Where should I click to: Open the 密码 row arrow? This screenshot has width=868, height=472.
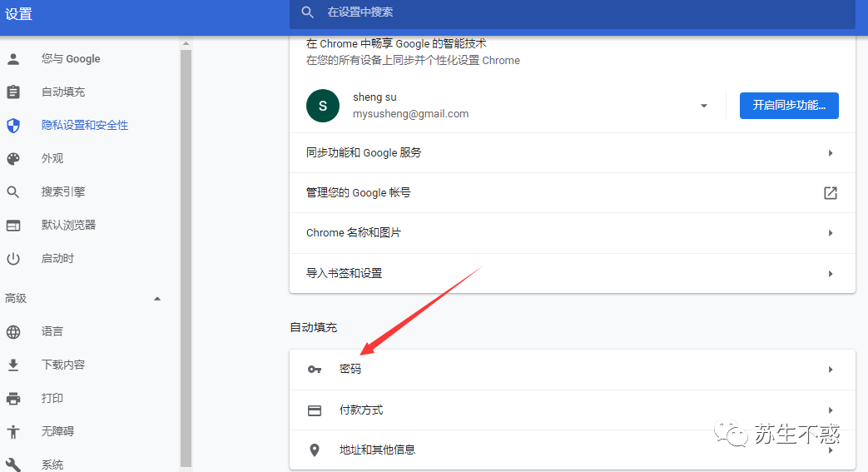[831, 370]
